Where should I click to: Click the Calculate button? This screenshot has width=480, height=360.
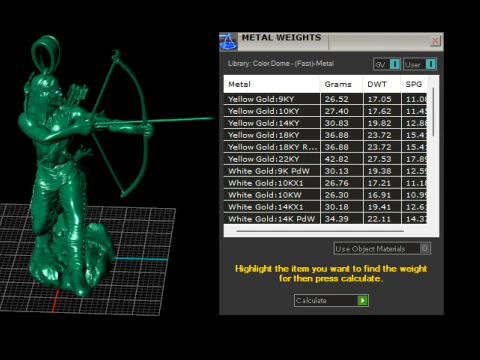[x=331, y=300]
